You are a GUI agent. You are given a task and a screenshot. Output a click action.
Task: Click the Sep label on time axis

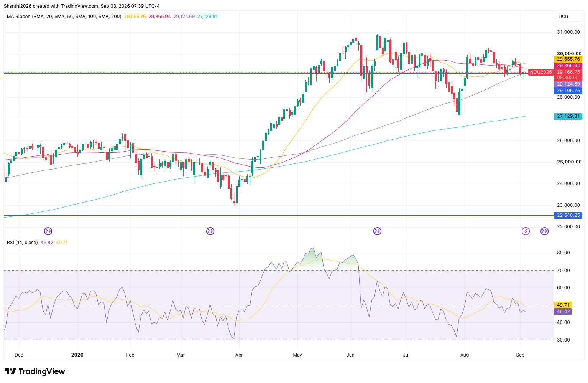pos(520,355)
